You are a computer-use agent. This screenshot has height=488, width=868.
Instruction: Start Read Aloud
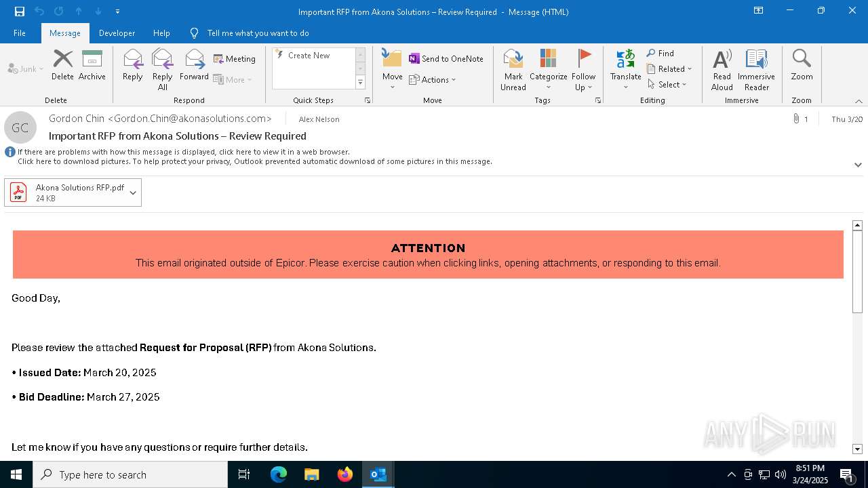[x=722, y=70]
